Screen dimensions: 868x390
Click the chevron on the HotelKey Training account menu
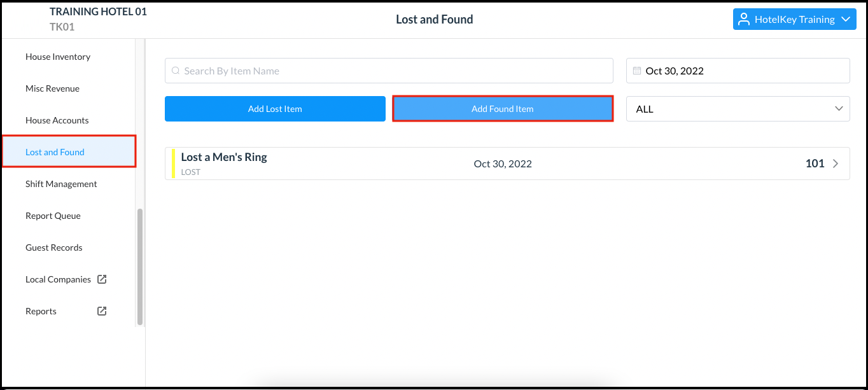[846, 19]
